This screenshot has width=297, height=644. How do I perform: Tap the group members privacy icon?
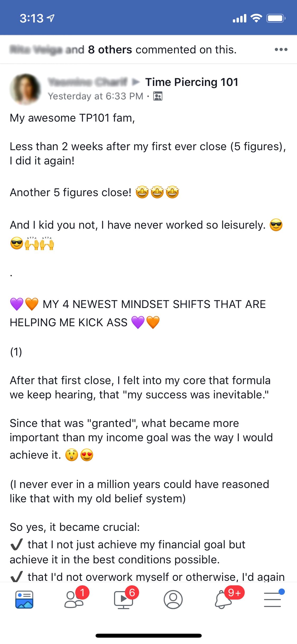pos(158,96)
